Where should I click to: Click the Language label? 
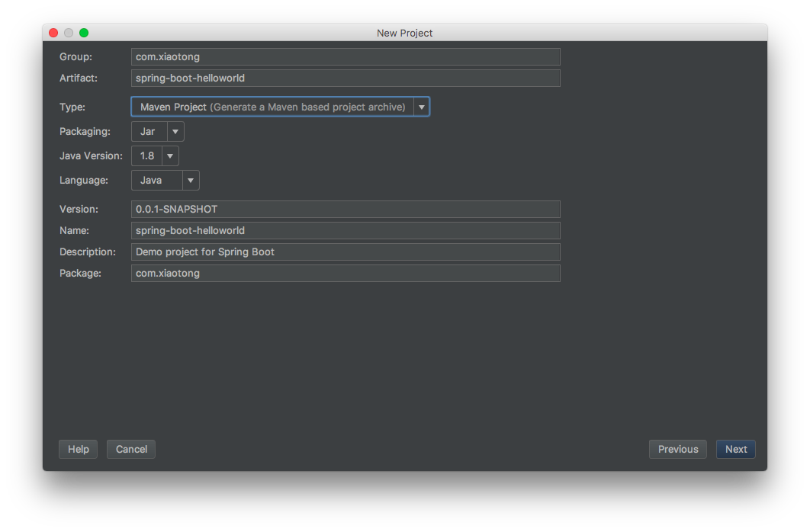pyautogui.click(x=84, y=181)
